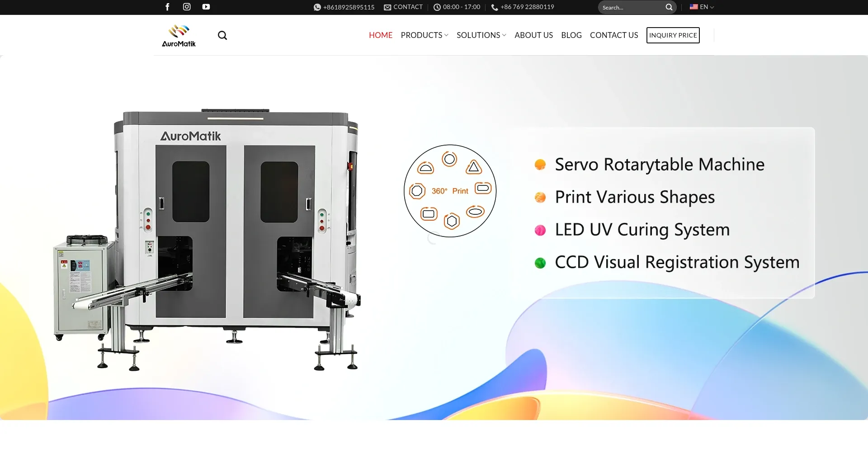Click the clock icon beside 08:00 - 17:00
The image size is (868, 449).
437,7
